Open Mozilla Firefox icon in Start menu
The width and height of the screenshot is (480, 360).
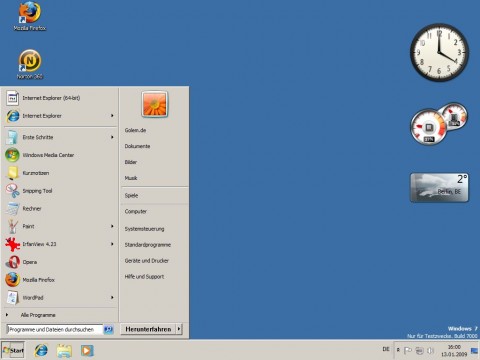tap(13, 280)
